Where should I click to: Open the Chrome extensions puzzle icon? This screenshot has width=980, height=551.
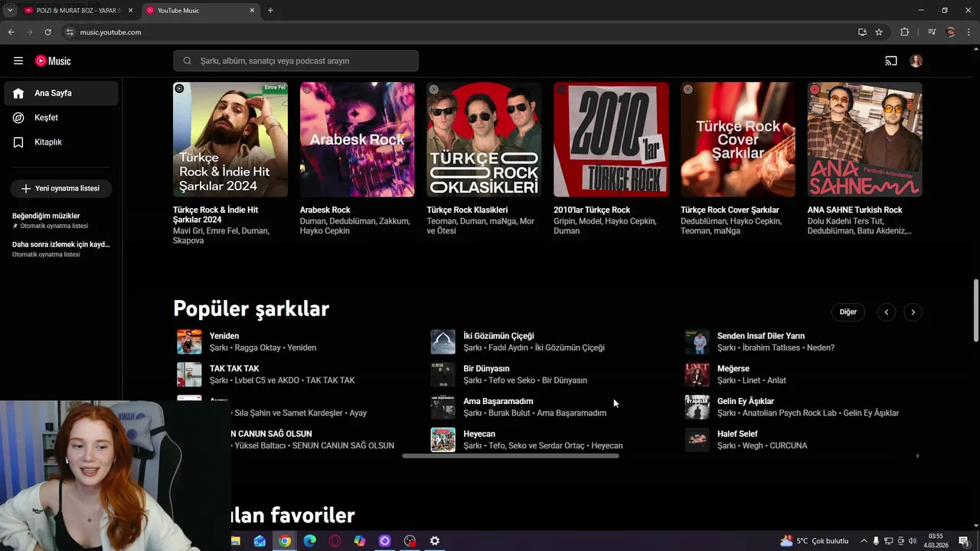click(x=905, y=32)
